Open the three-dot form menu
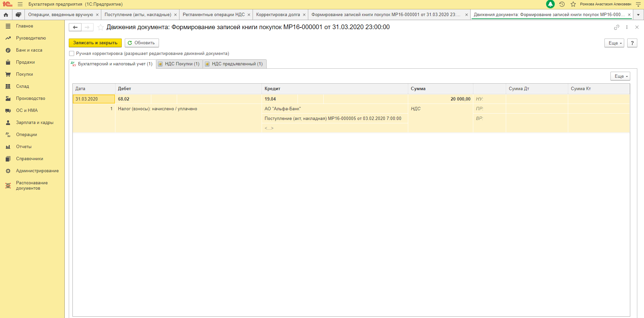Image resolution: width=644 pixels, height=318 pixels. [x=627, y=27]
